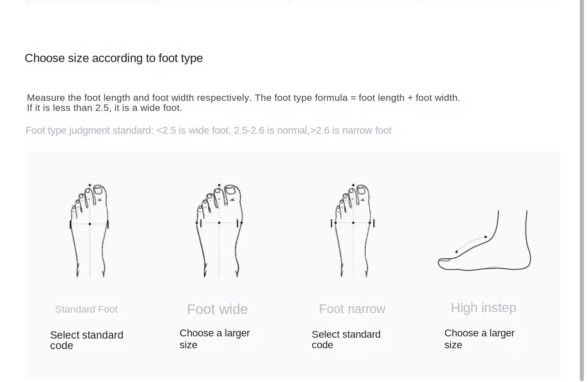Click the standard foot diagram

[89, 230]
